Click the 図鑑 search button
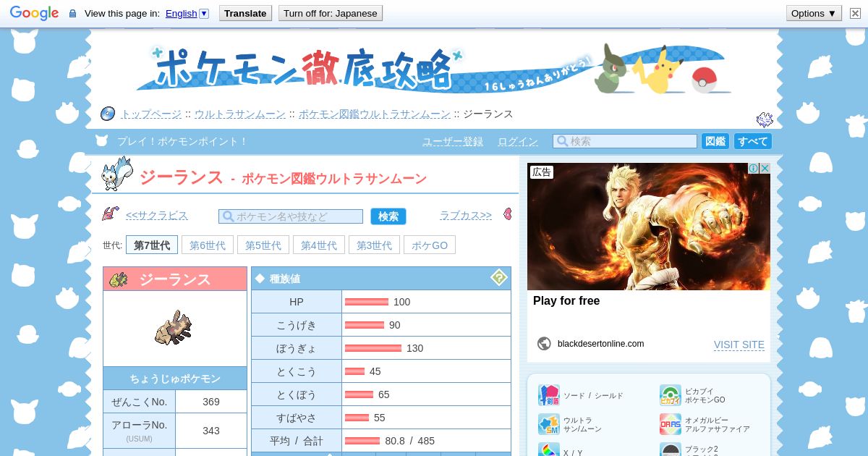The width and height of the screenshot is (868, 456). click(x=715, y=141)
